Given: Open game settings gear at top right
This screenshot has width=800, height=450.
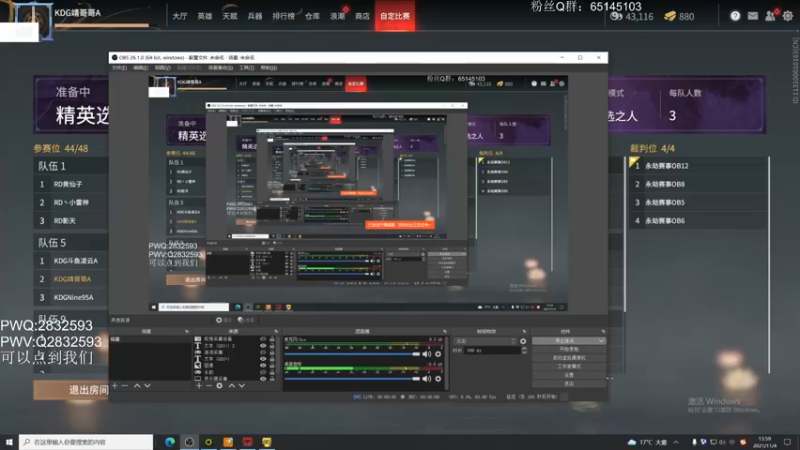Looking at the screenshot, I should (x=788, y=16).
